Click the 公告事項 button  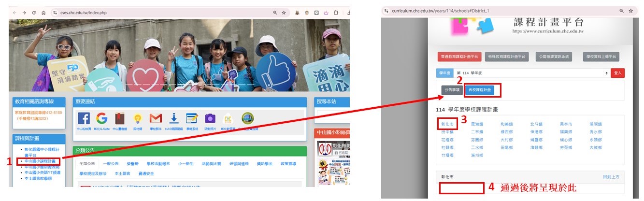point(452,90)
